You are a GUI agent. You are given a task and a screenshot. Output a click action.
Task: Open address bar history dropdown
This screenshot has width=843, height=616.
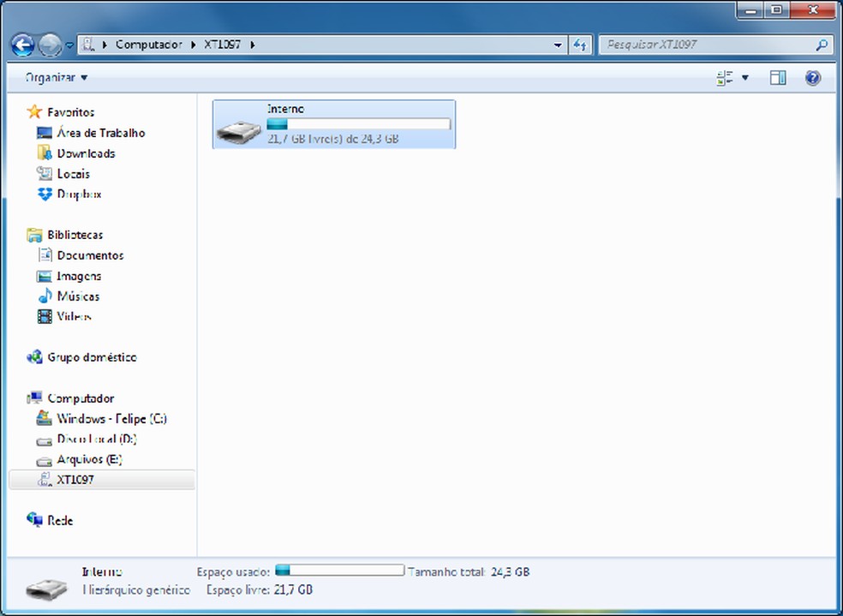558,45
